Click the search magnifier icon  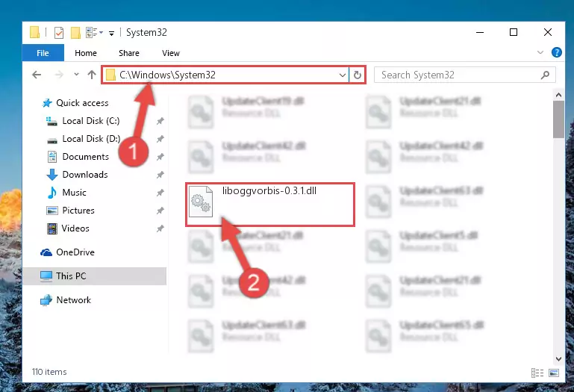click(x=545, y=75)
